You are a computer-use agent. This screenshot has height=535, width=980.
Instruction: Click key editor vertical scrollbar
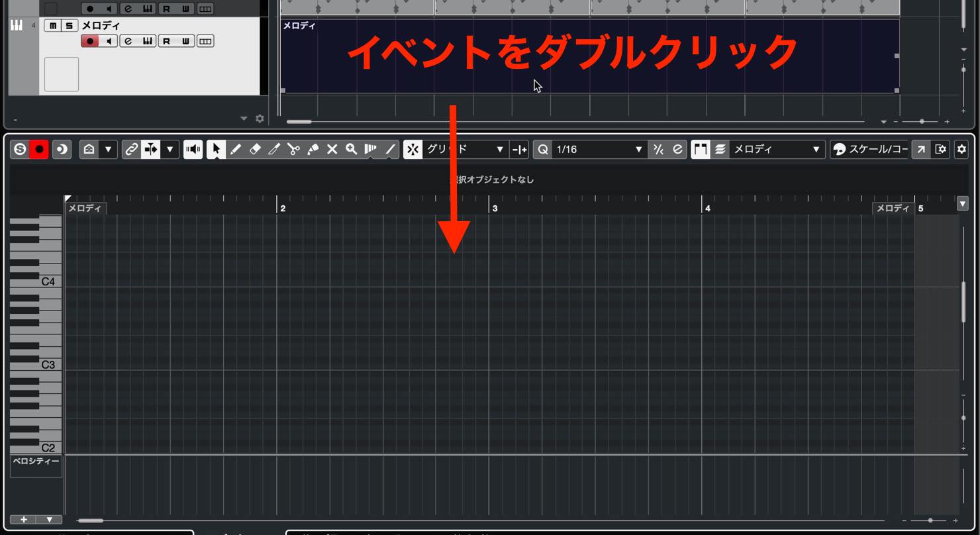[963, 301]
